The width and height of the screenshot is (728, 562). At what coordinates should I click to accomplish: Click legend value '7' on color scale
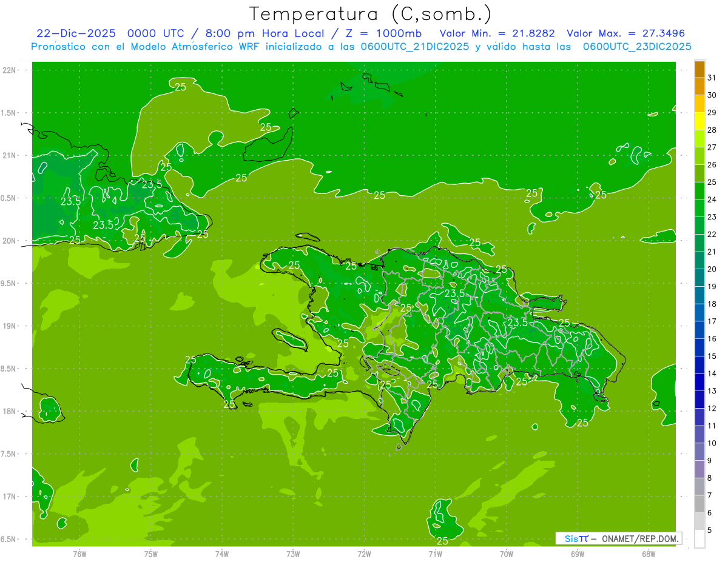click(710, 495)
